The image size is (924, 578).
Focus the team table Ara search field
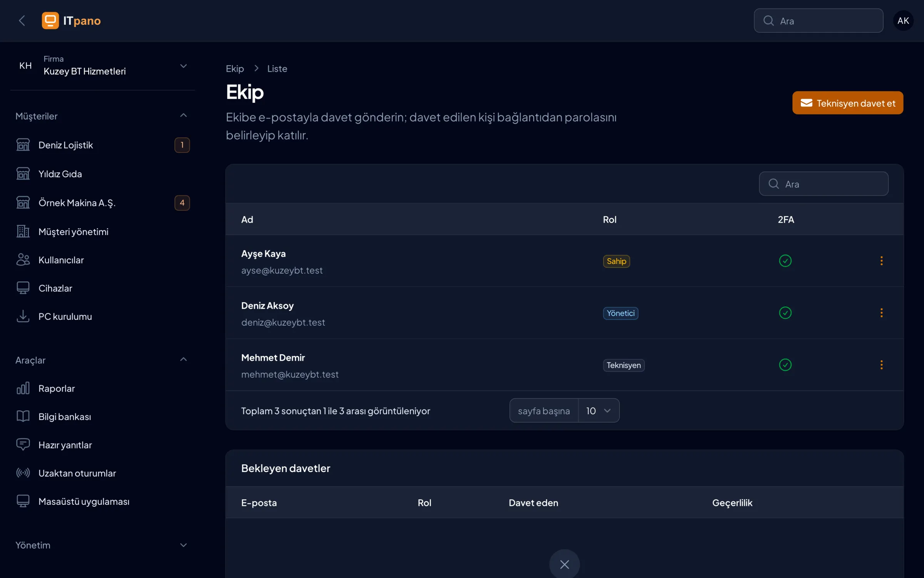point(824,184)
